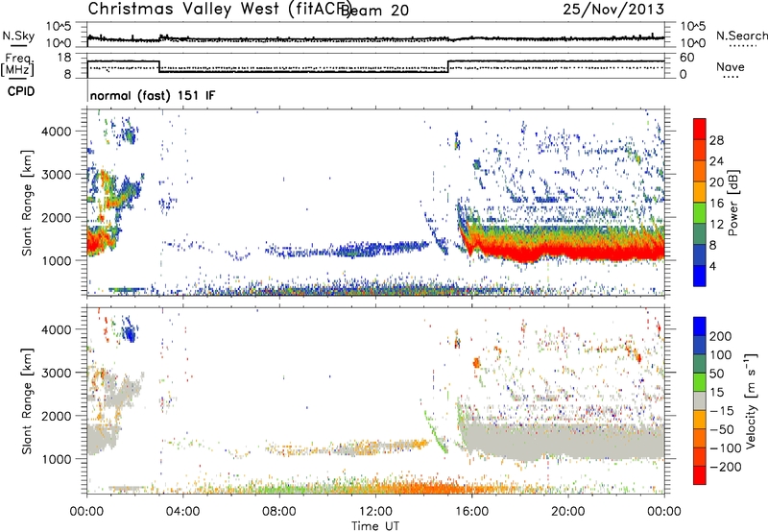Click the '18' tick on frequency axis
Viewport: 768px width, 532px height.
[x=64, y=58]
